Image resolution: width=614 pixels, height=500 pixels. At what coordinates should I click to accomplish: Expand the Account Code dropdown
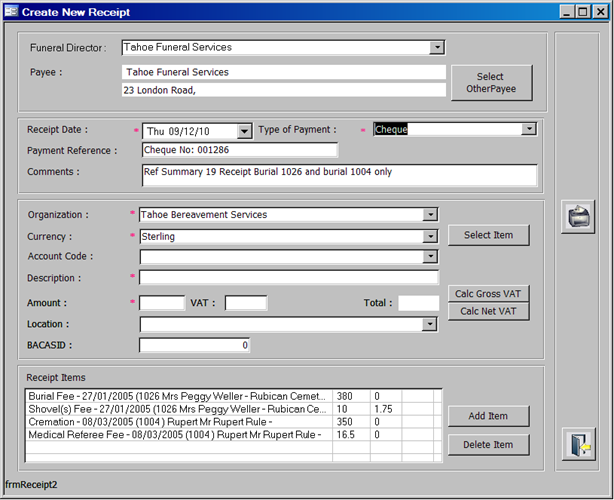430,257
